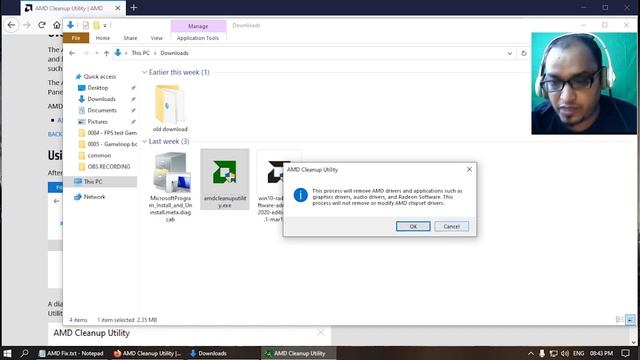Switch to details view in Explorer

[620, 320]
